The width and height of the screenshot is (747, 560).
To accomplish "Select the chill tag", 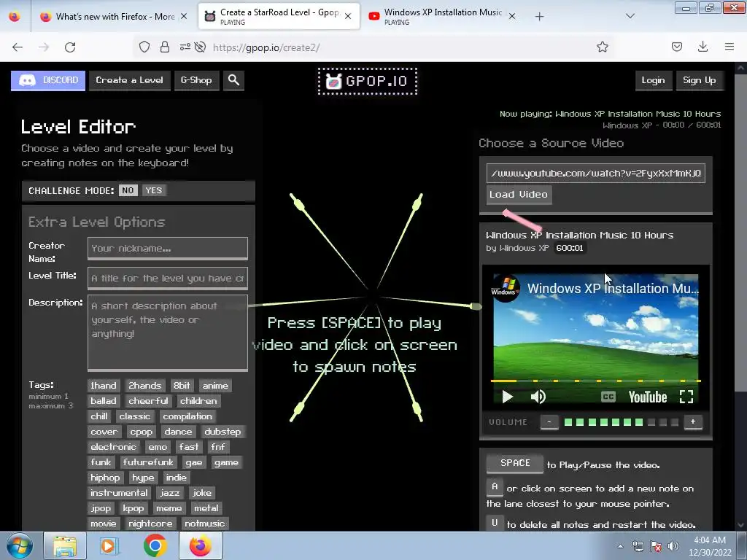I will point(99,416).
